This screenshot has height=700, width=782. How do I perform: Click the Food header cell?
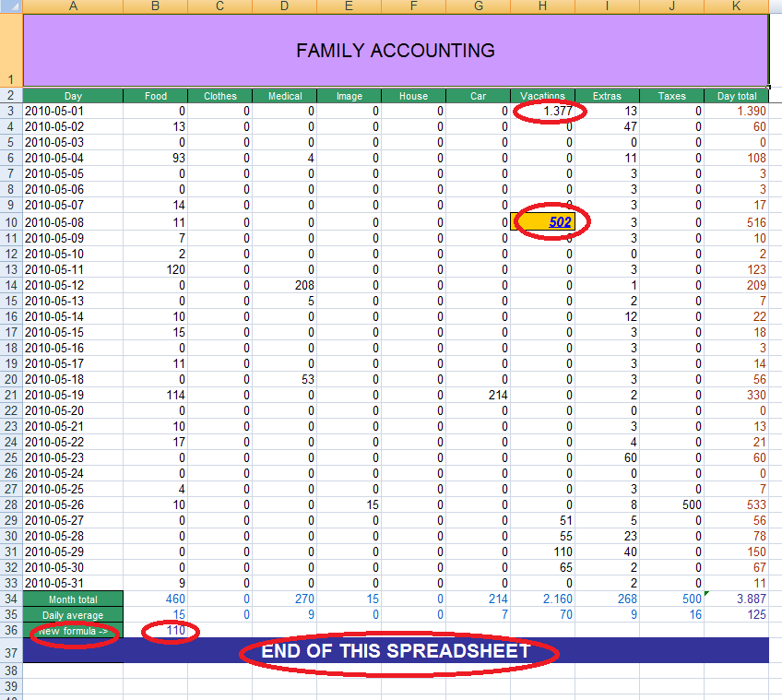click(156, 96)
